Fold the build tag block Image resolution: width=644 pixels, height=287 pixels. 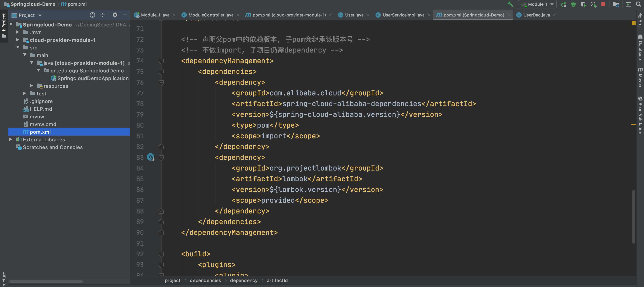tap(161, 254)
